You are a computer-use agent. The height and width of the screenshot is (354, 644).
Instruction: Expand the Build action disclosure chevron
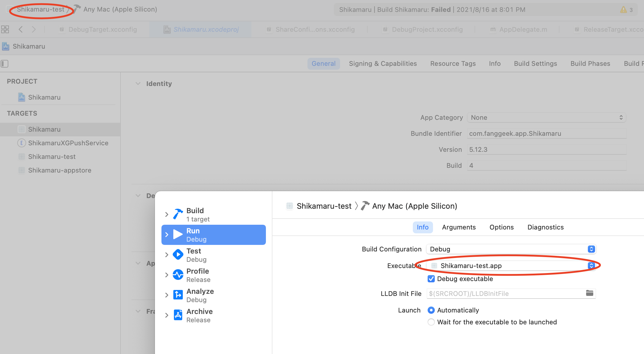click(x=166, y=214)
